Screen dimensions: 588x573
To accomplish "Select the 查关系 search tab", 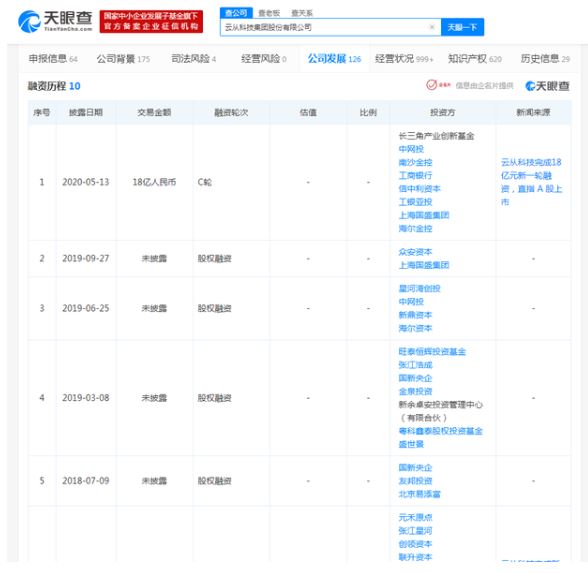I will tap(302, 13).
